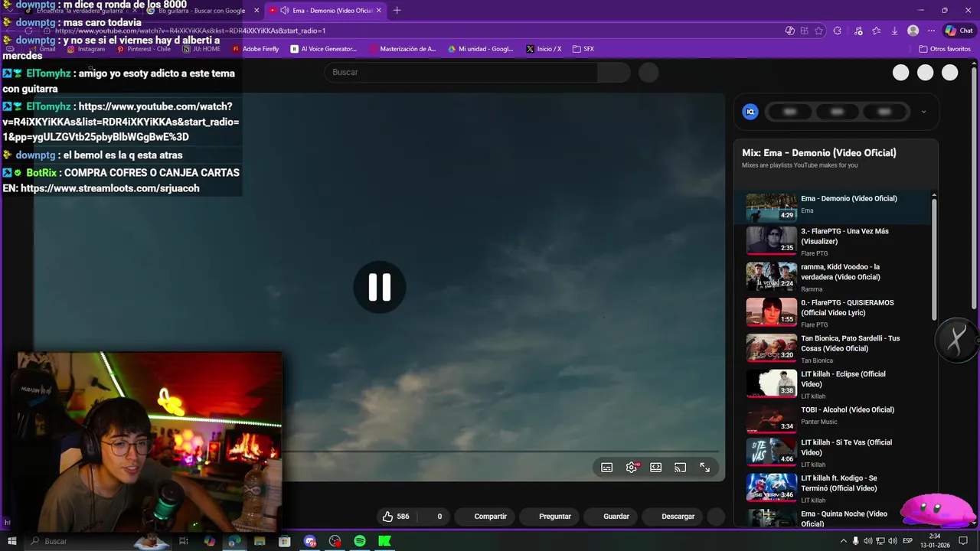This screenshot has width=980, height=551.
Task: Open Adobe Firefly bookmark
Action: 256,49
